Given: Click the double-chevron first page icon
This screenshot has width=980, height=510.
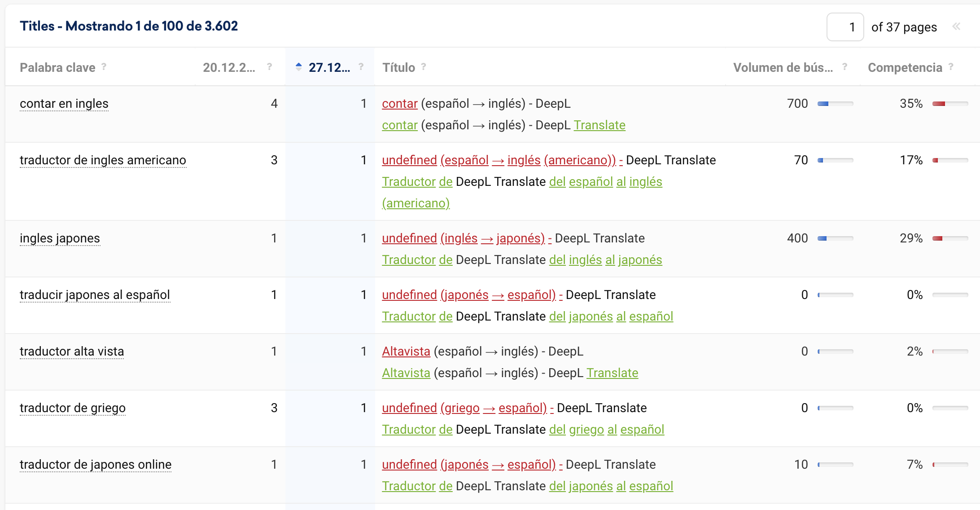Looking at the screenshot, I should 956,26.
